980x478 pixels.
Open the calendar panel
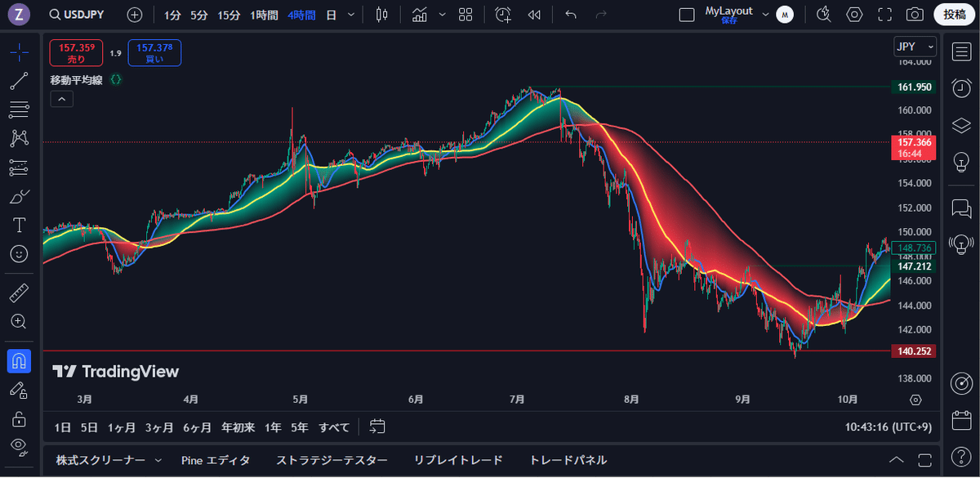961,421
